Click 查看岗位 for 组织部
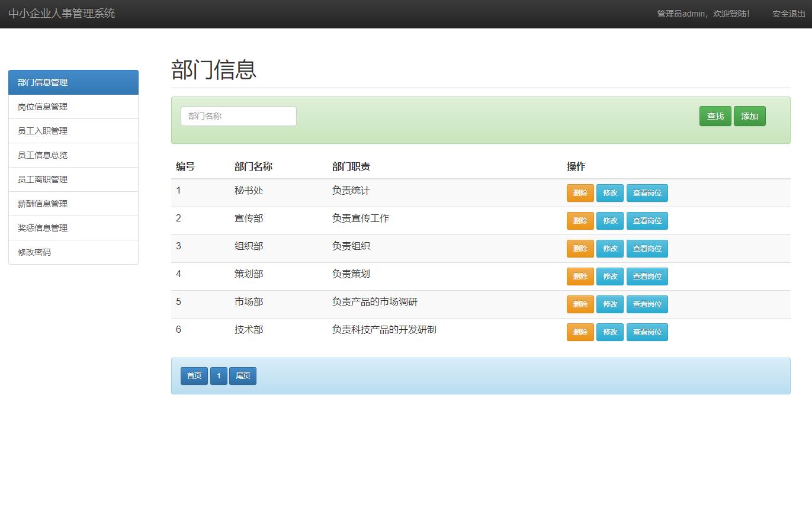812x508 pixels. pyautogui.click(x=647, y=248)
